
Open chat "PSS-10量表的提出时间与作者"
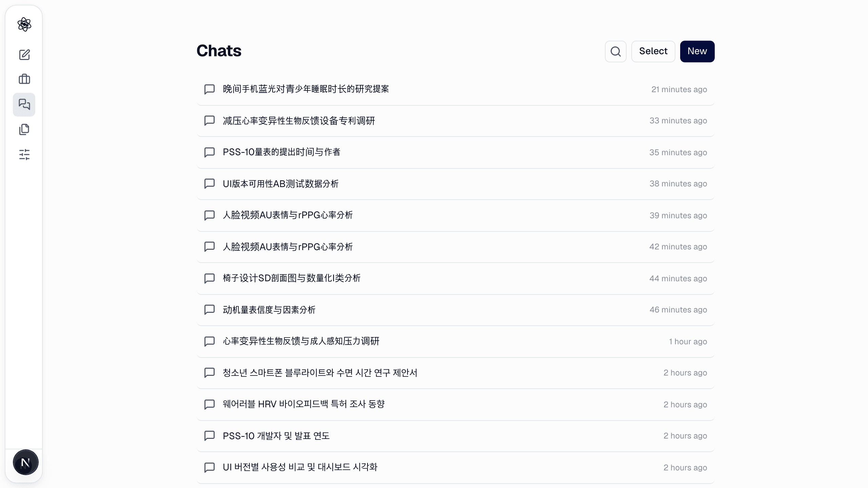point(455,152)
